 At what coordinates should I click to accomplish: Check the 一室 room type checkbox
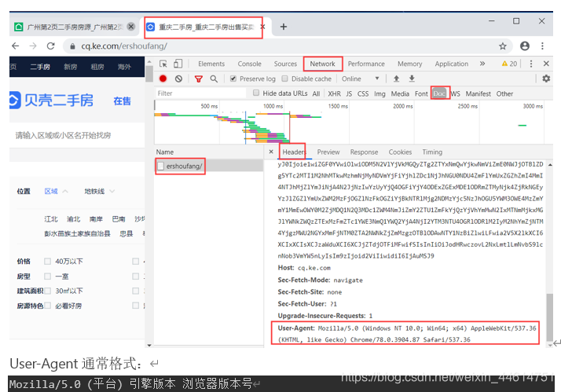(47, 277)
